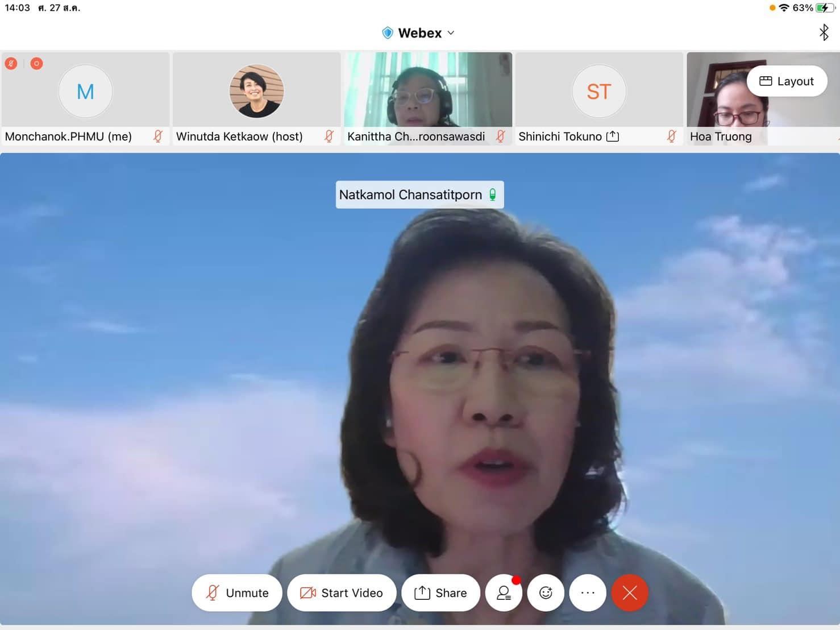
Task: Leave the meeting with red X
Action: [x=630, y=593]
